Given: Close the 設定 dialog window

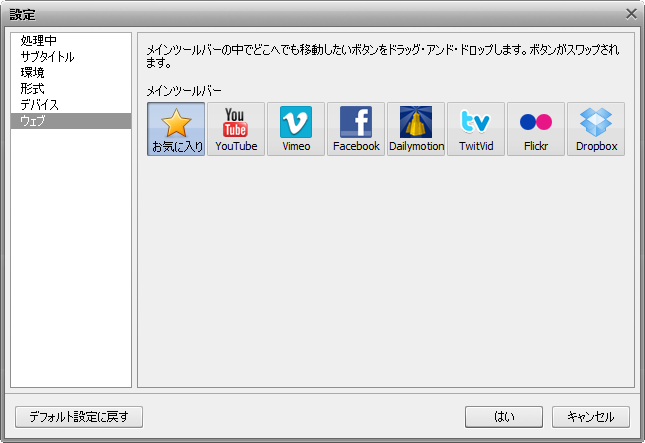Looking at the screenshot, I should click(631, 14).
